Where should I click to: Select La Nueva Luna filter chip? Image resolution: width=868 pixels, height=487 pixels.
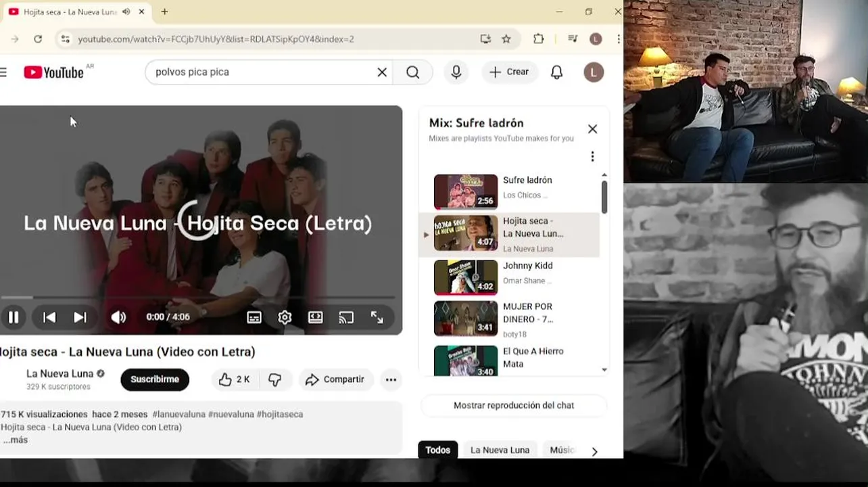tap(500, 450)
